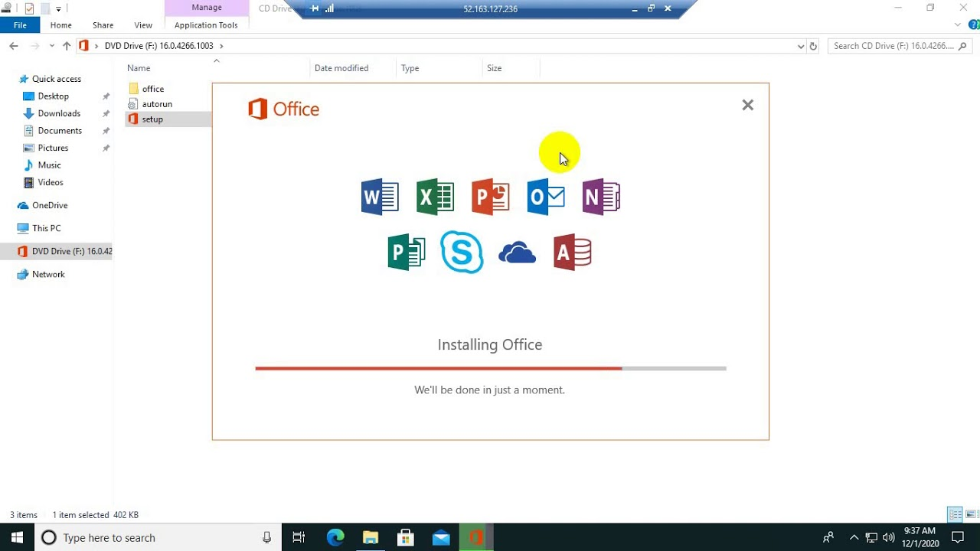
Task: Click the Excel icon in Office installer
Action: point(435,197)
